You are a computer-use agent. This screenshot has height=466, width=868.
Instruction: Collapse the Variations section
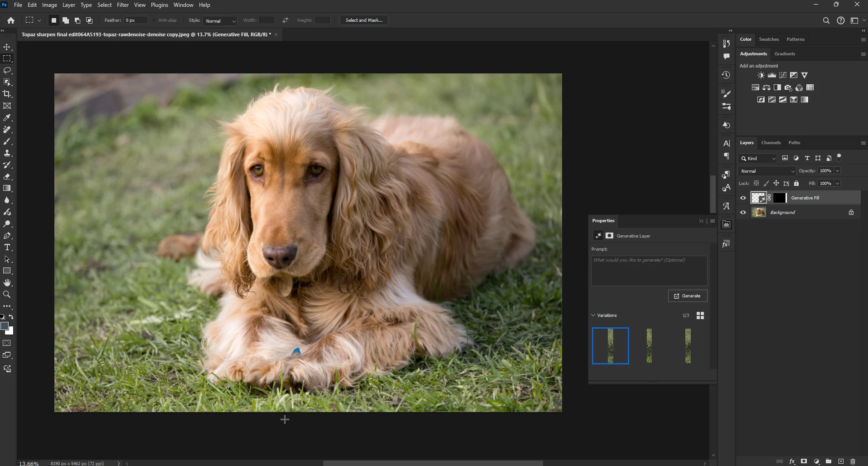pos(593,316)
